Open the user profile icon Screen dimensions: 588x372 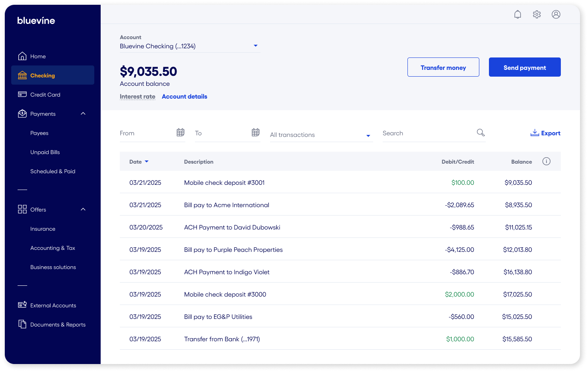[556, 14]
